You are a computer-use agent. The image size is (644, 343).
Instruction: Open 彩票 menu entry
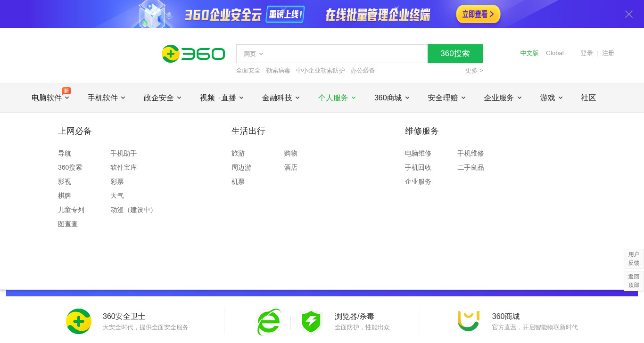tap(117, 182)
